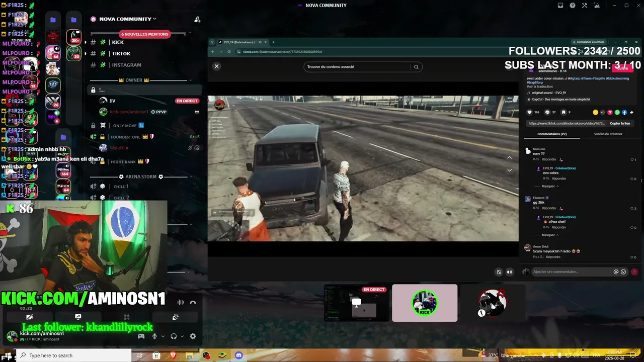The width and height of the screenshot is (644, 362).
Task: Click the Ajouter un commentaire field
Action: [x=572, y=272]
